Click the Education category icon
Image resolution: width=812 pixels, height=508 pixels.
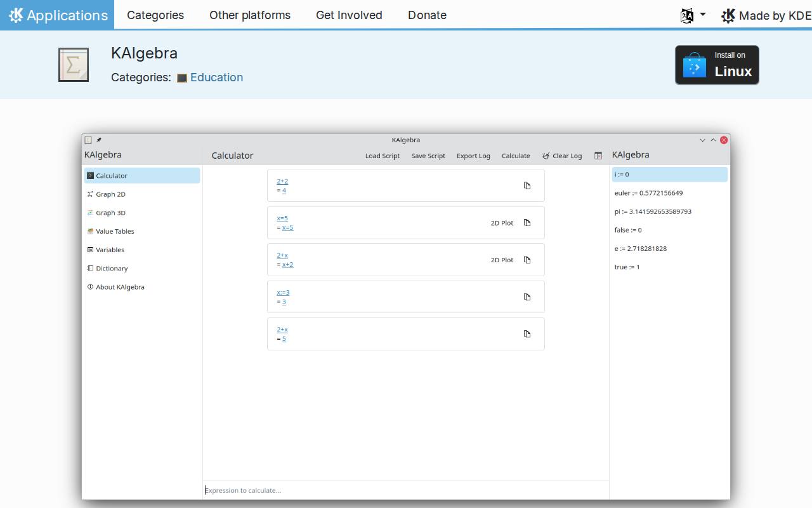(181, 78)
